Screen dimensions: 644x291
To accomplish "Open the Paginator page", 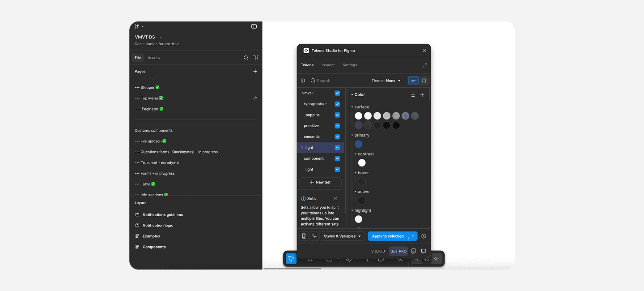I will coord(149,109).
